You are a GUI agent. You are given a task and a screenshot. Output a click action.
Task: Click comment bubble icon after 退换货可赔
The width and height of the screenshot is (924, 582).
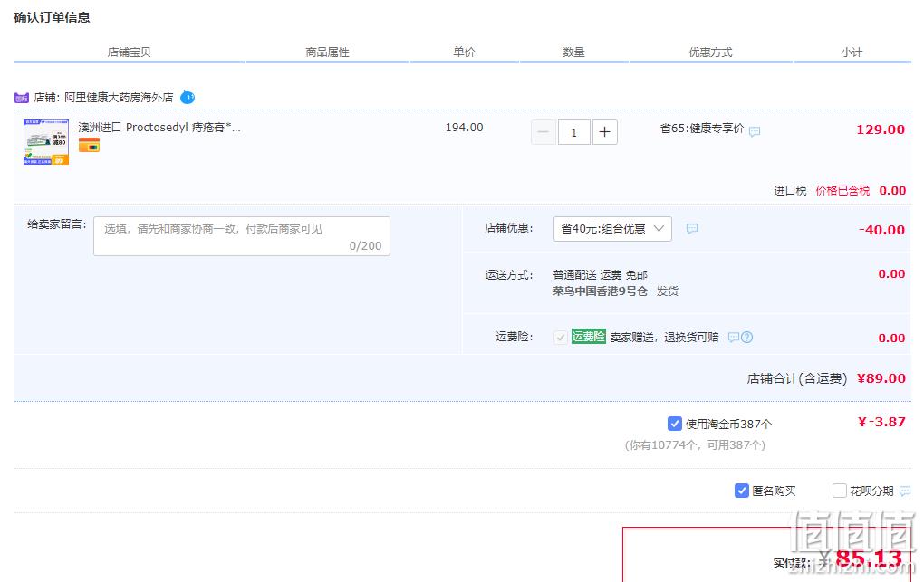coord(733,338)
